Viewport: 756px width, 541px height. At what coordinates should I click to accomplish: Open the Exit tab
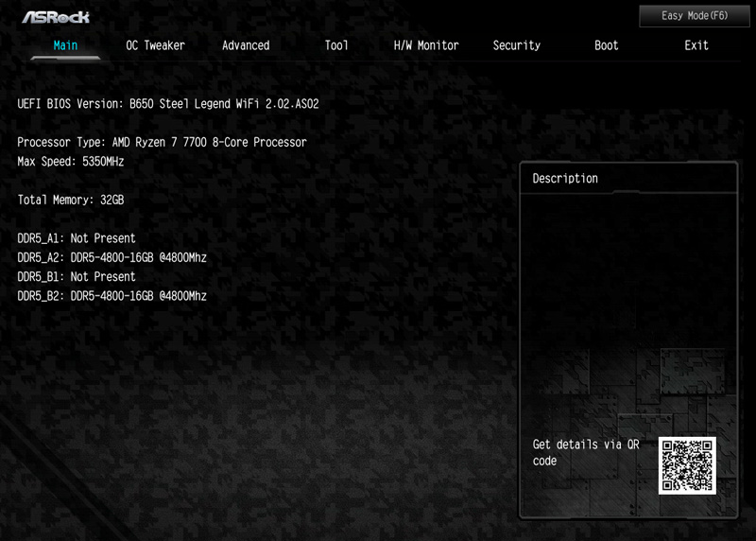click(x=696, y=45)
